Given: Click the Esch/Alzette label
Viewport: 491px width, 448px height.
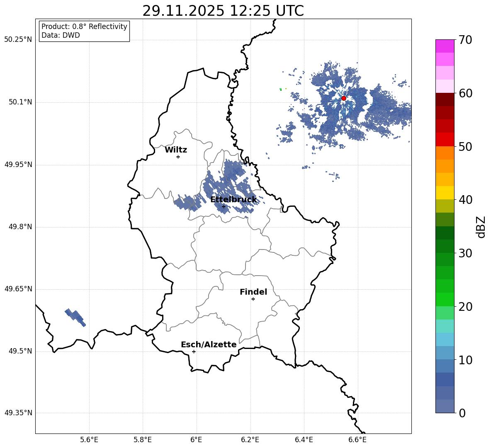Looking at the screenshot, I should (209, 344).
